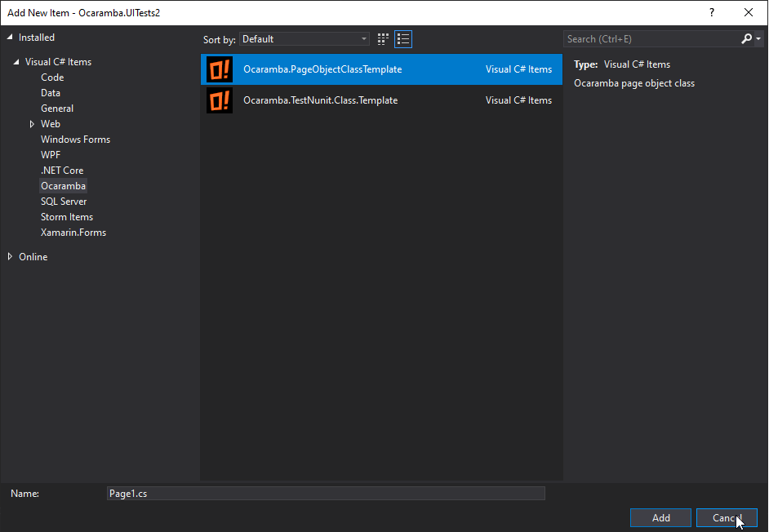Click the Ocaramba.TestNunit.Class.Template icon
This screenshot has height=532, width=769.
pyautogui.click(x=220, y=100)
